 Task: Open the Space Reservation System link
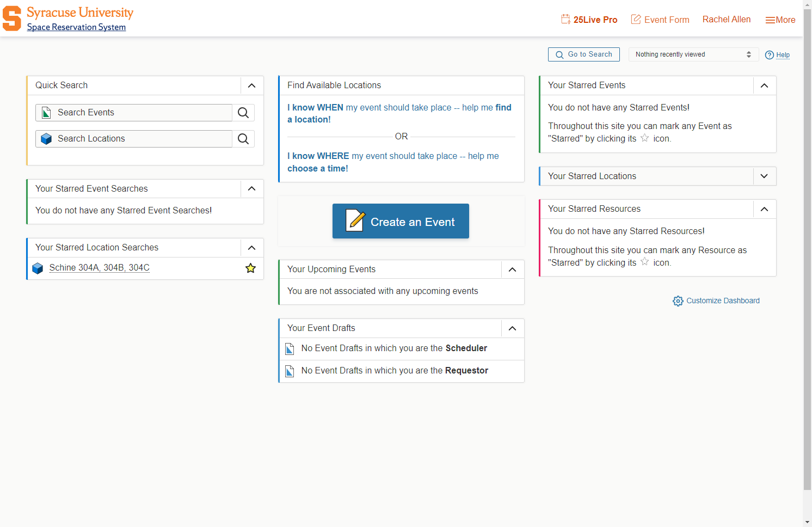click(76, 27)
